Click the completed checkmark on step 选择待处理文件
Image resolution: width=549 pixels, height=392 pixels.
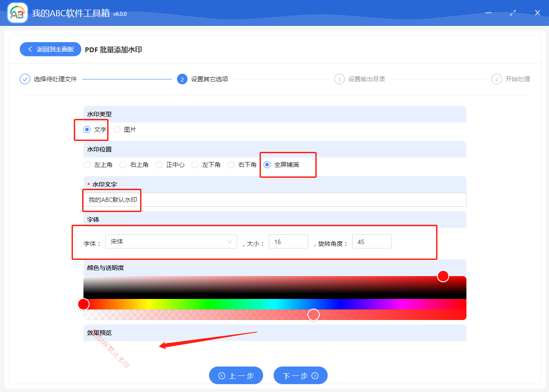click(x=25, y=79)
